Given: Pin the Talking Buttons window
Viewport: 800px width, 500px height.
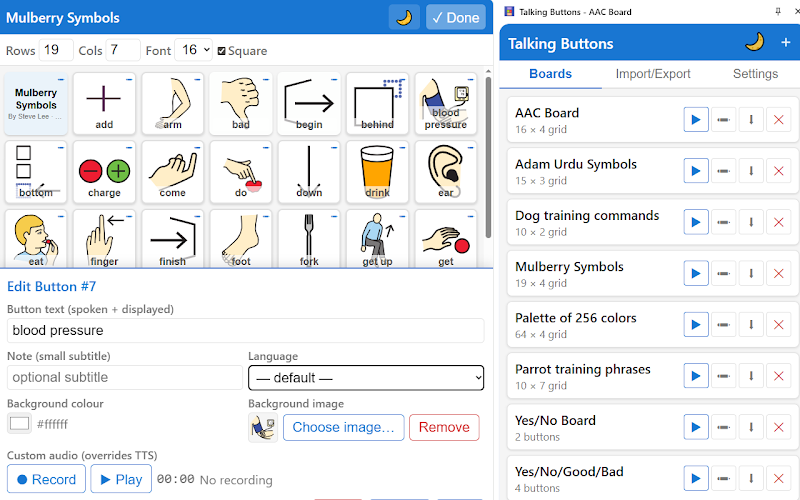Looking at the screenshot, I should 778,11.
